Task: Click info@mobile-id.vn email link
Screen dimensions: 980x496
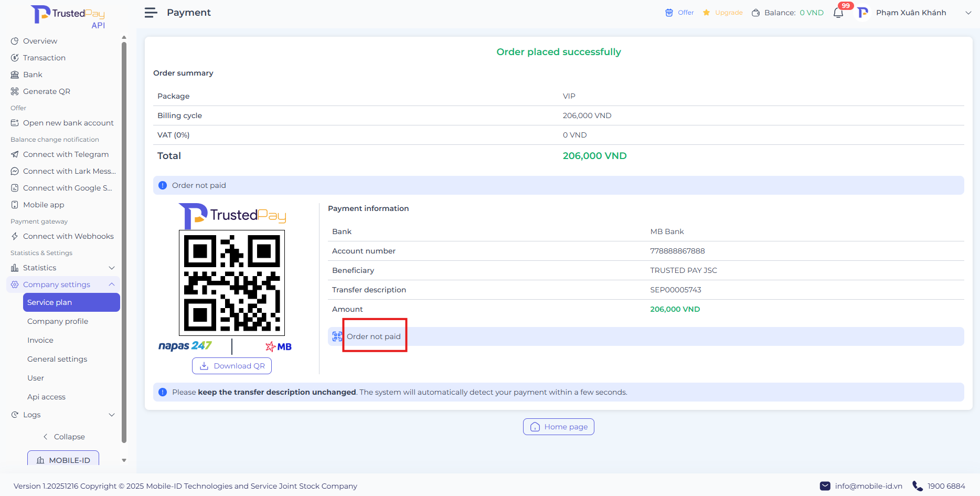Action: coord(868,486)
